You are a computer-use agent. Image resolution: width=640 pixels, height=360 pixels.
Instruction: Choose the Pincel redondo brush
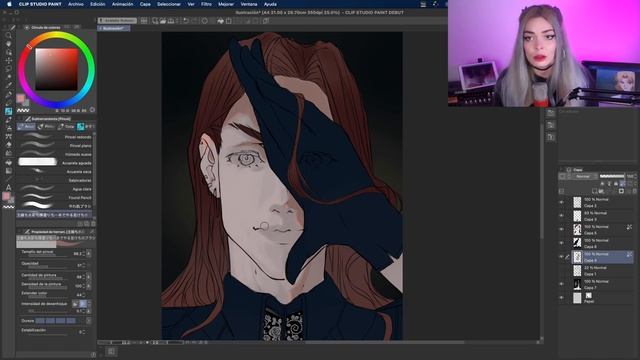point(56,137)
